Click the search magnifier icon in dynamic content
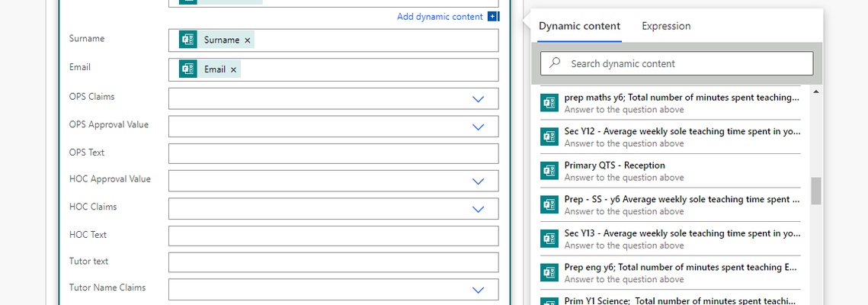 555,63
